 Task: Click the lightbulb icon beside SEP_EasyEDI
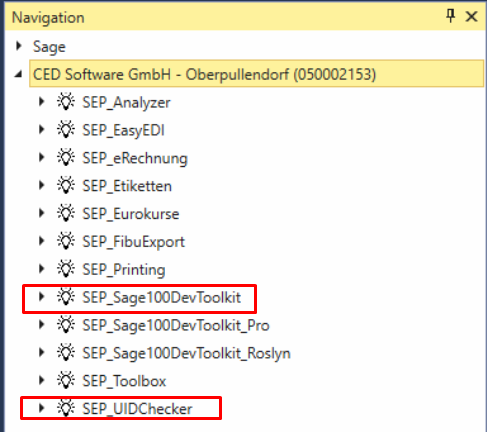tap(66, 130)
